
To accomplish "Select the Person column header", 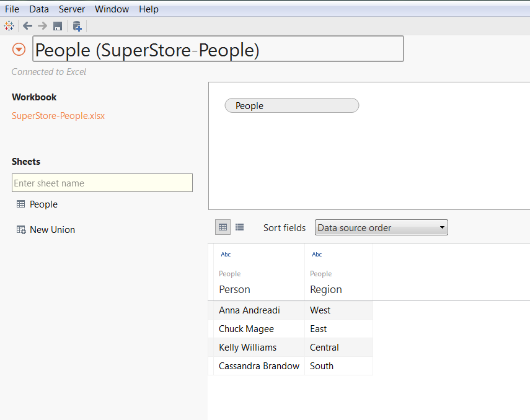I will pos(234,289).
